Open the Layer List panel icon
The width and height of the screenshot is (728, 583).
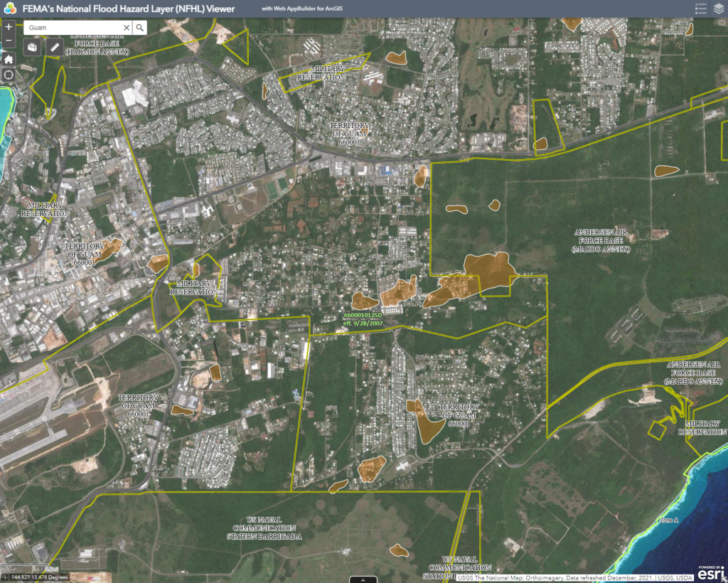point(719,8)
